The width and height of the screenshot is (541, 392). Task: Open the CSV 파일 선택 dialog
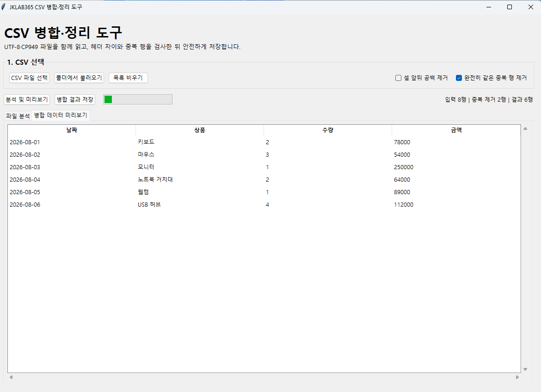coord(29,78)
